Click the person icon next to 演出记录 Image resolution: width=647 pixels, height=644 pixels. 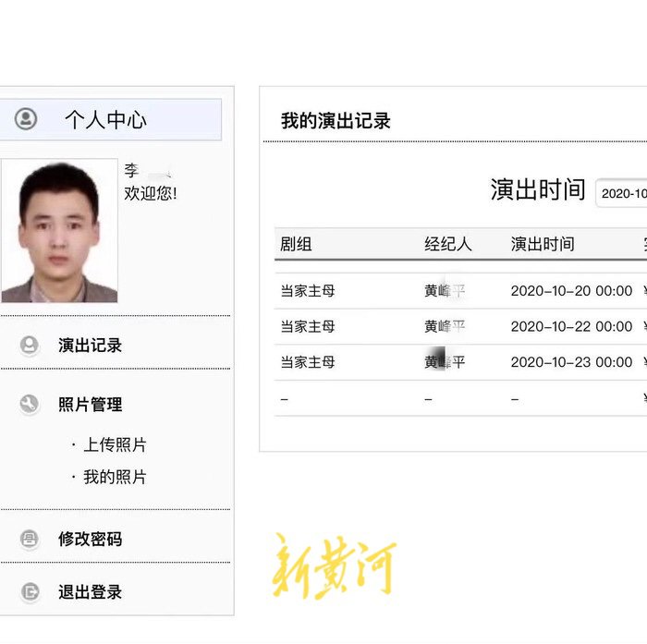point(30,345)
